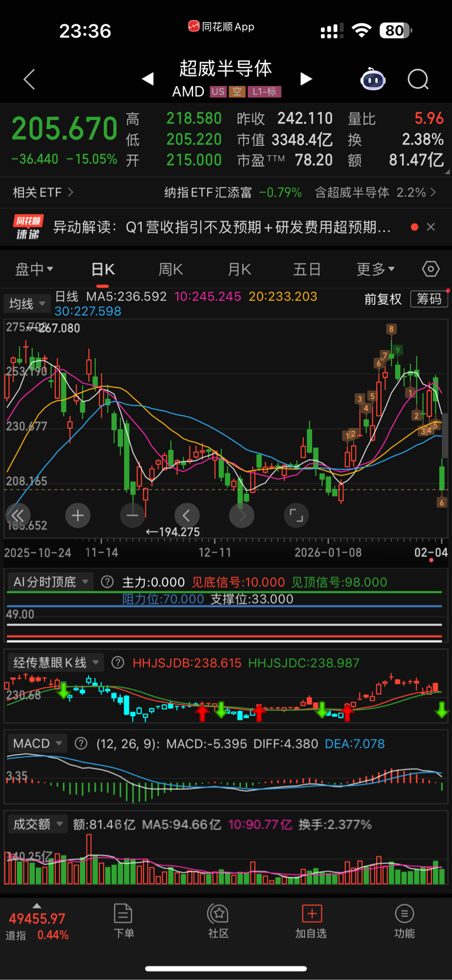
Task: Tap the 见顶信号:98.000 label
Action: (x=340, y=582)
